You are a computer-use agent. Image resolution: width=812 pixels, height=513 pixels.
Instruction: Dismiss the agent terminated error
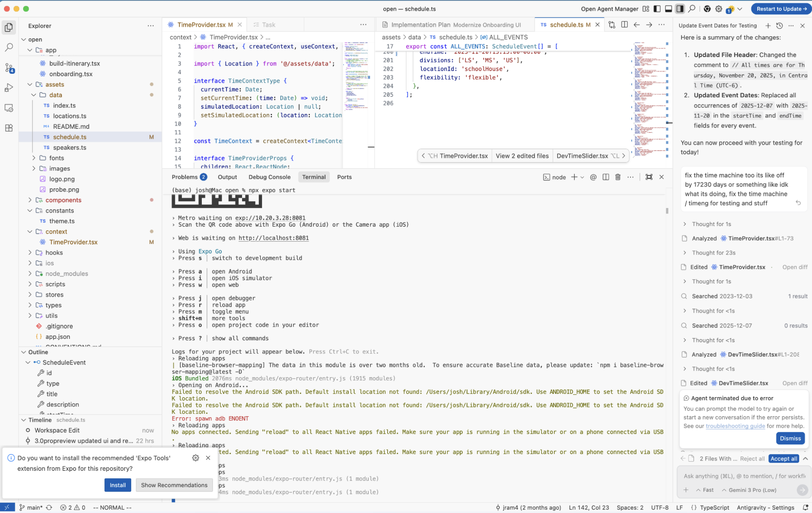point(790,438)
